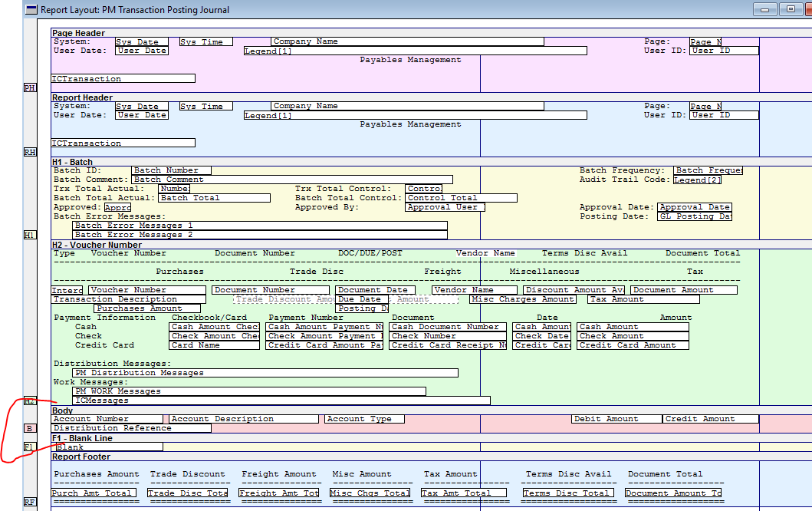This screenshot has height=511, width=812.
Task: Select Sys Time field in Page Header
Action: [x=206, y=42]
